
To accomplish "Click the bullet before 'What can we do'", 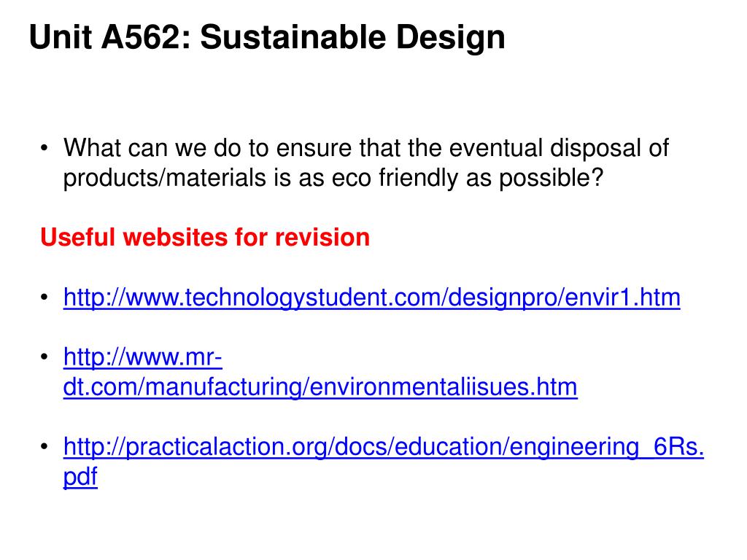I will tap(44, 148).
